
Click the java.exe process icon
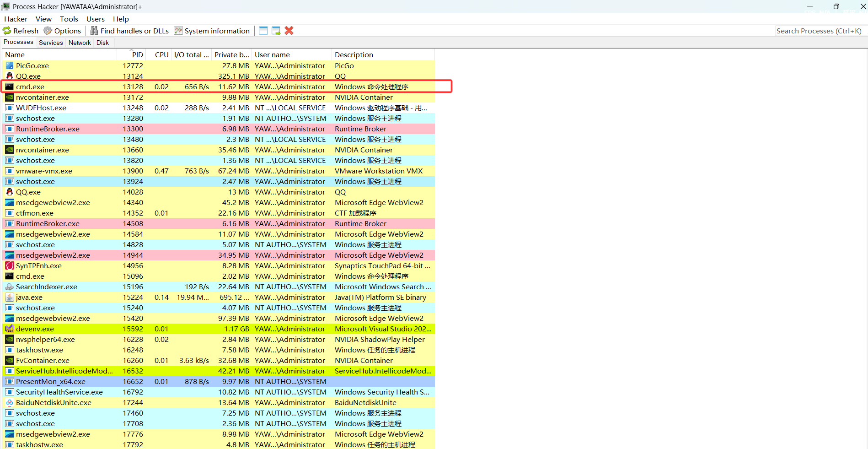tap(10, 297)
